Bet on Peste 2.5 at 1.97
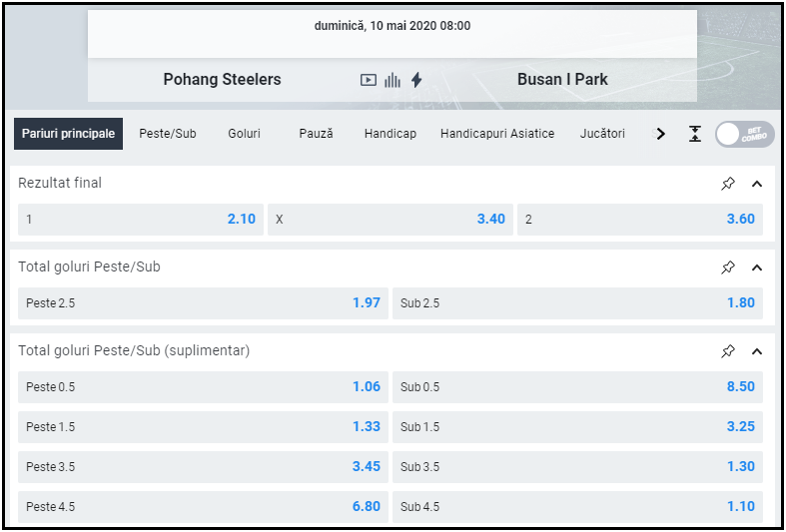 click(x=203, y=303)
